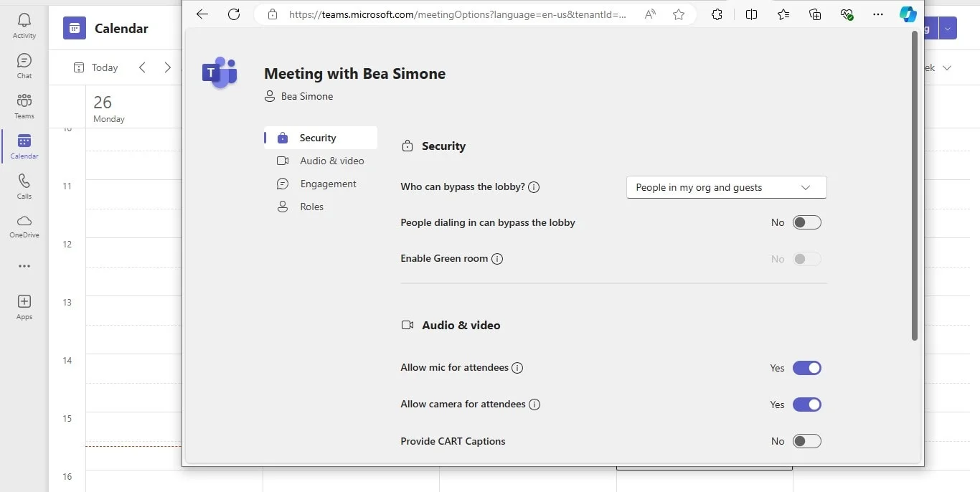The height and width of the screenshot is (492, 980).
Task: Open OneDrive in the Teams sidebar
Action: click(24, 226)
